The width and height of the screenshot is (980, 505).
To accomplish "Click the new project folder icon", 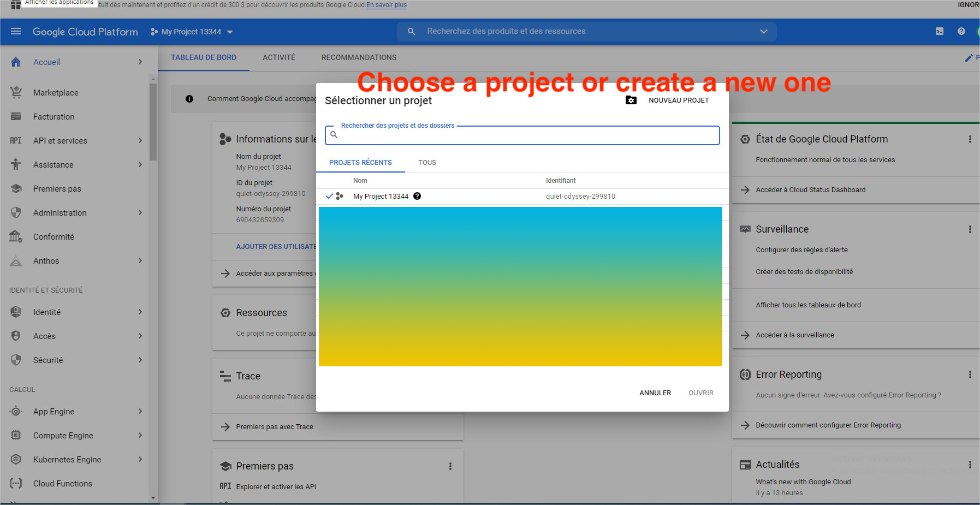I will click(631, 100).
